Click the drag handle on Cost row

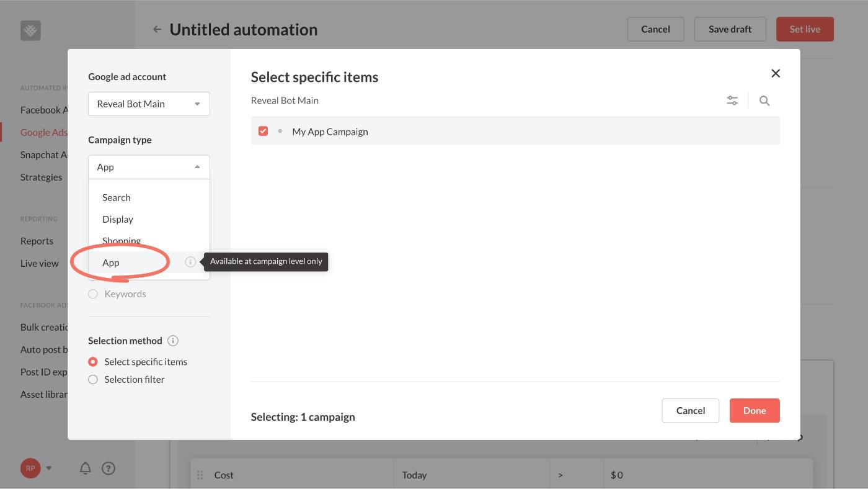200,475
